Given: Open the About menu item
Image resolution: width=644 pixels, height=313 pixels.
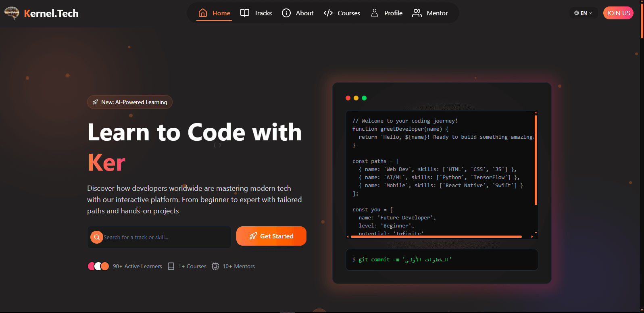Looking at the screenshot, I should (x=298, y=13).
